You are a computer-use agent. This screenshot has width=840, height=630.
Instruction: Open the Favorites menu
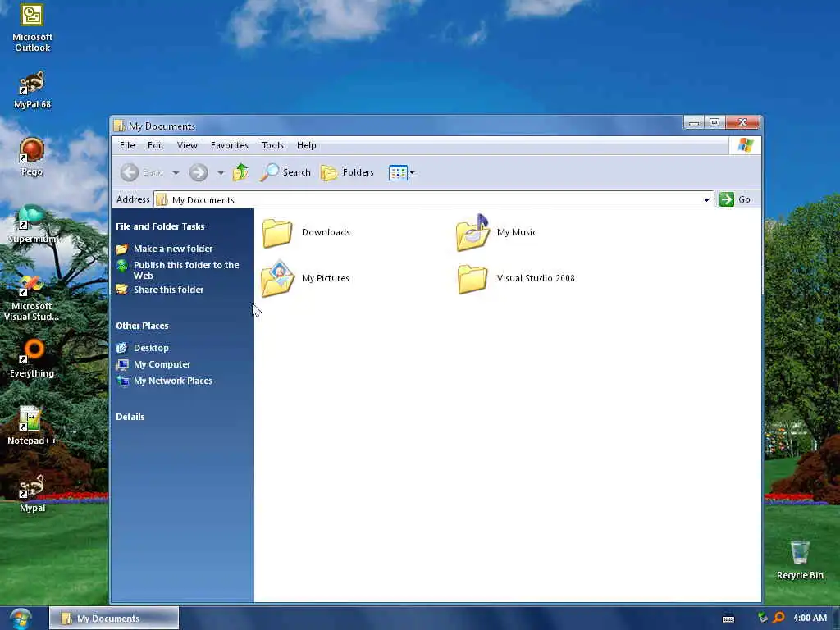coord(230,145)
